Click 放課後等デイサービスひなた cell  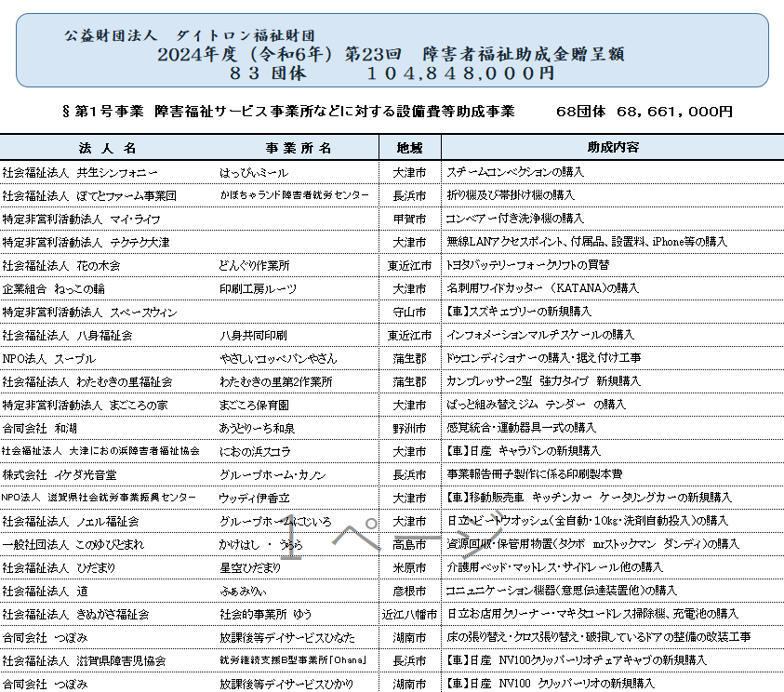point(287,638)
